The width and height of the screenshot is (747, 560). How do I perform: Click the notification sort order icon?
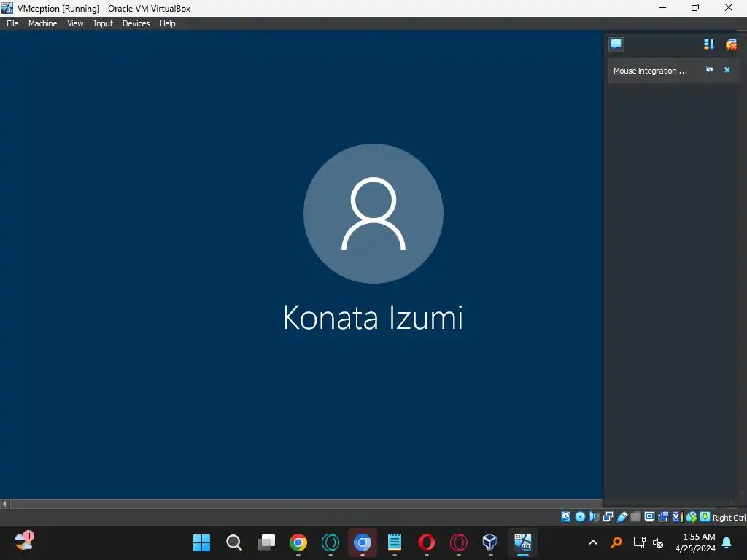tap(709, 44)
